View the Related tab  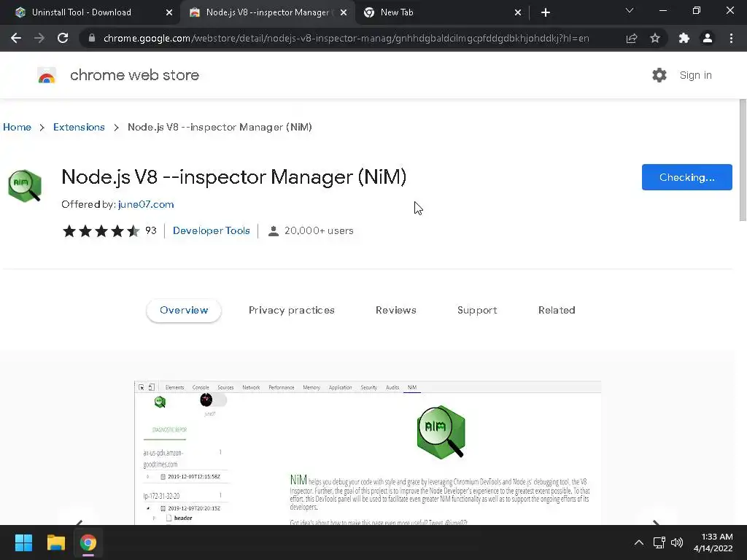click(557, 311)
